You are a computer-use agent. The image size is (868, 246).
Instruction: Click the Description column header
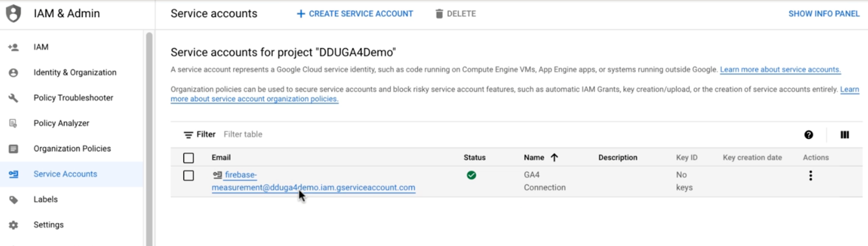[618, 158]
